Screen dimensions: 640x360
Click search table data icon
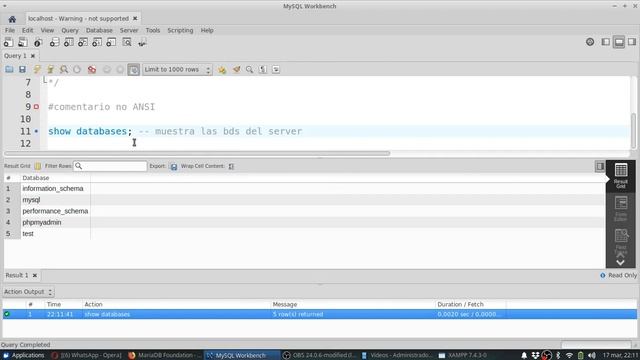tap(127, 42)
